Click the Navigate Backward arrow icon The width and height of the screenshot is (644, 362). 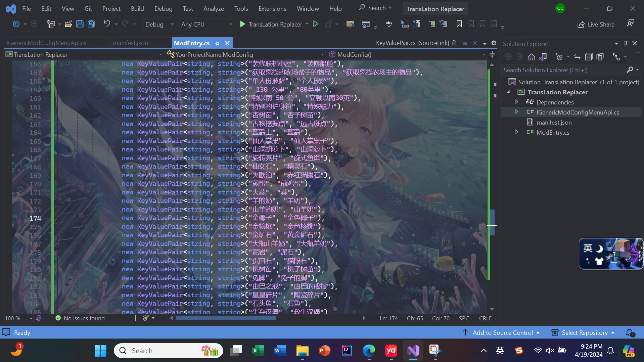pyautogui.click(x=16, y=24)
